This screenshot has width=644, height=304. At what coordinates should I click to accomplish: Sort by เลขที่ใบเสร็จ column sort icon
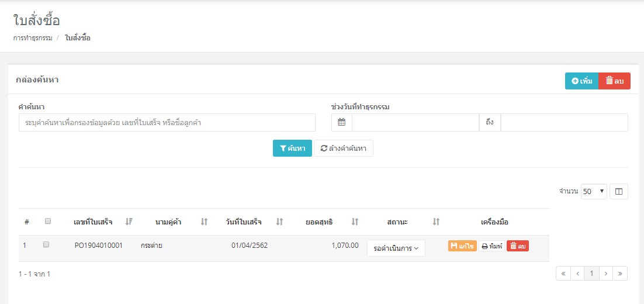coord(129,222)
